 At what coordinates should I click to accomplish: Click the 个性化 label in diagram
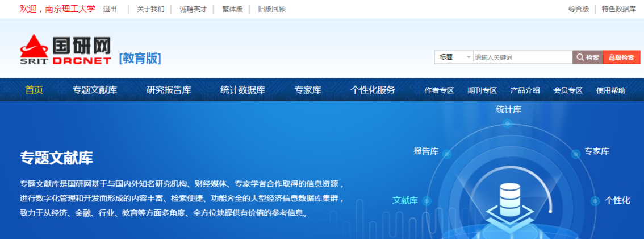coord(617,201)
